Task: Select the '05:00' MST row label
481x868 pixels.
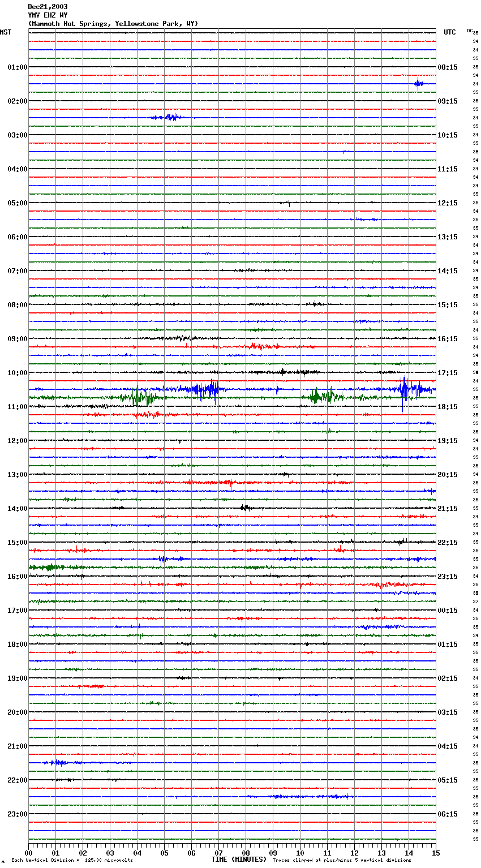Action: [x=17, y=203]
